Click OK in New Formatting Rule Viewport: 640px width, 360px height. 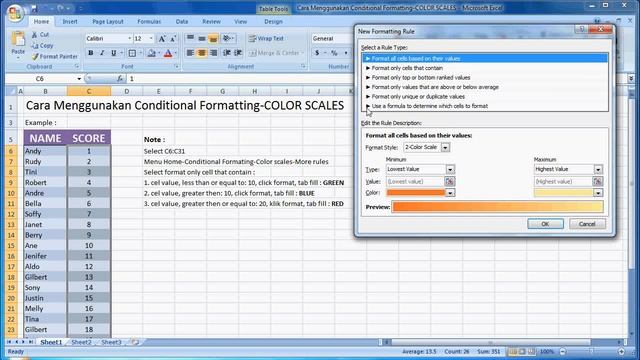(x=545, y=224)
